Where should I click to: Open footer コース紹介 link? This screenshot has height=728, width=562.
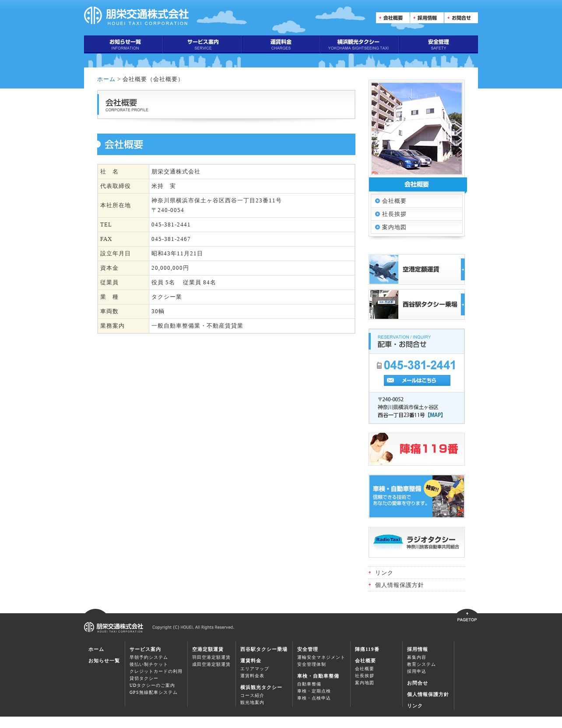[x=252, y=696]
